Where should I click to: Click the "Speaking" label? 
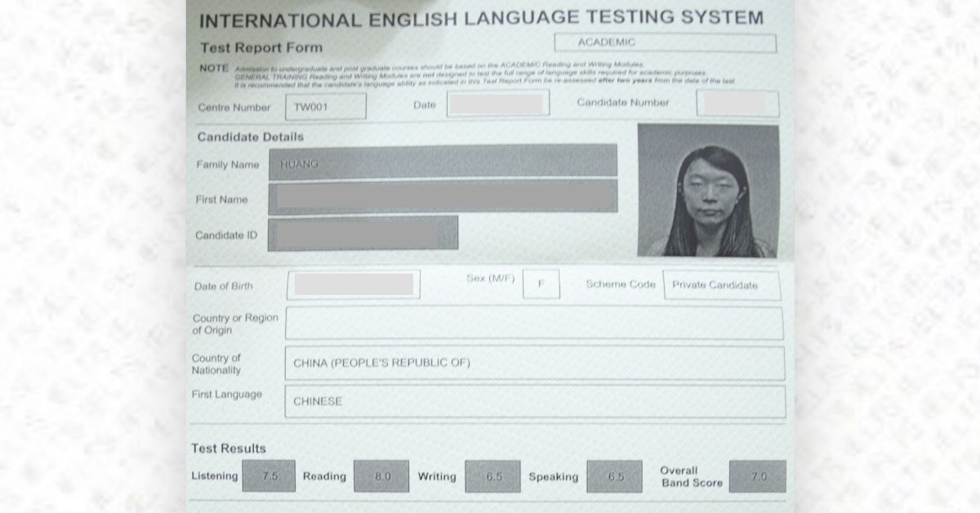pyautogui.click(x=553, y=476)
